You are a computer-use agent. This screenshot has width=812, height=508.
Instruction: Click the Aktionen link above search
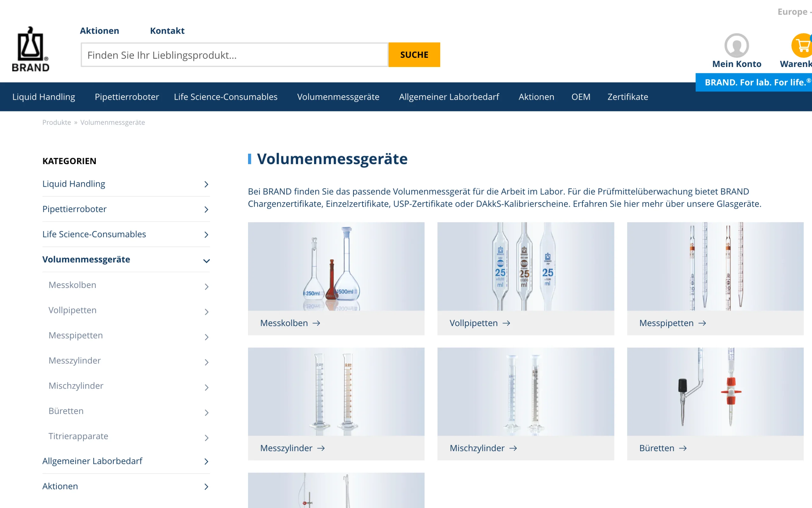click(99, 30)
